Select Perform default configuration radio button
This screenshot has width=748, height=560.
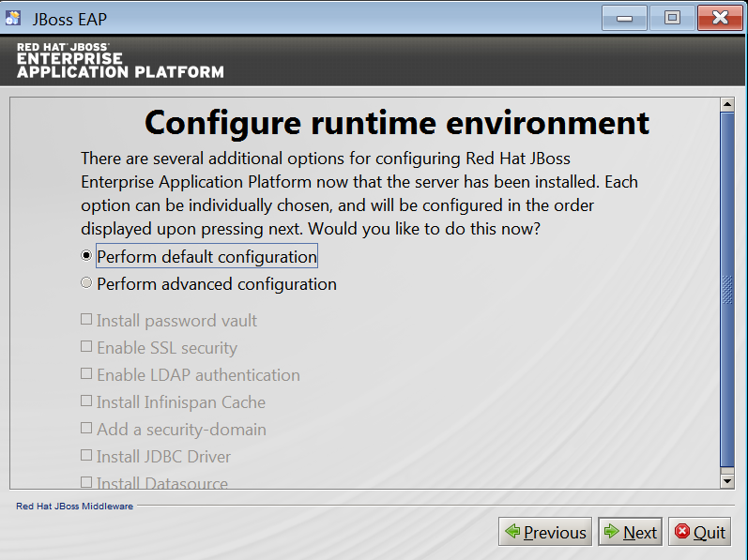(86, 255)
